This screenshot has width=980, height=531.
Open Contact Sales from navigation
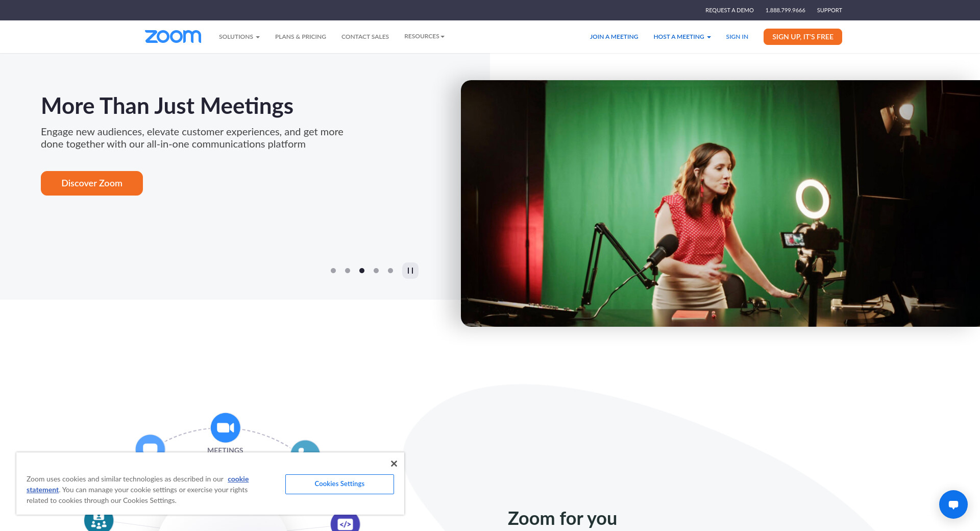[365, 37]
